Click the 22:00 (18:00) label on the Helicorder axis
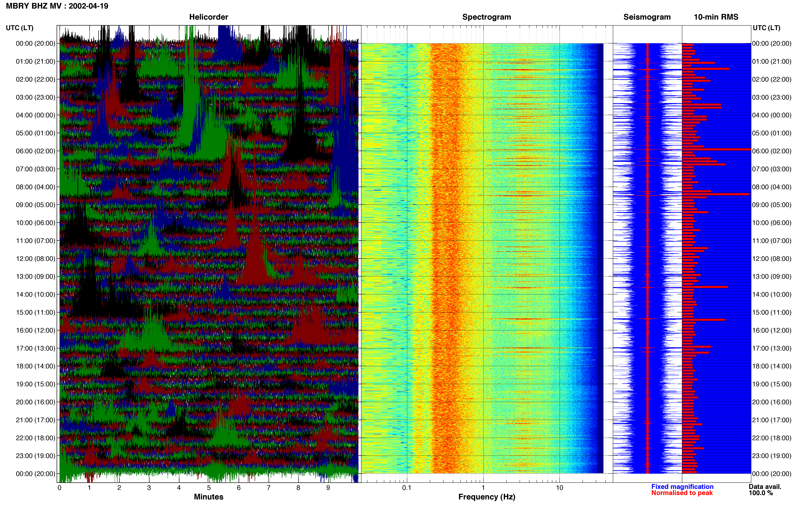This screenshot has height=508, width=812. coord(36,438)
